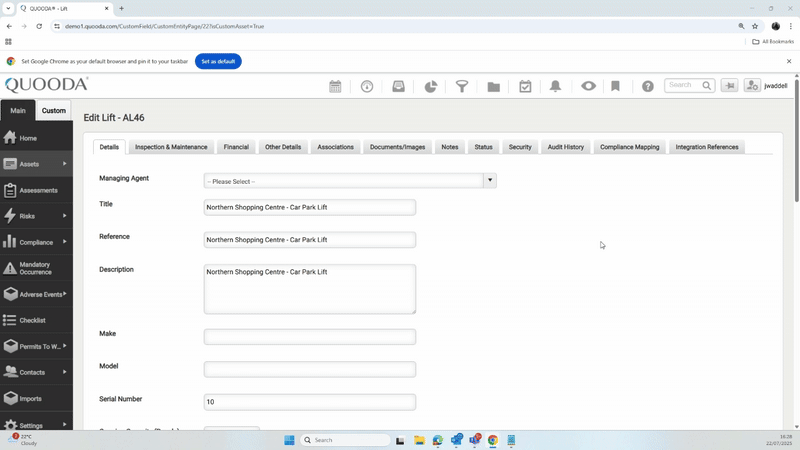The height and width of the screenshot is (450, 800).
Task: Switch to the Inspection & Maintenance tab
Action: click(171, 147)
